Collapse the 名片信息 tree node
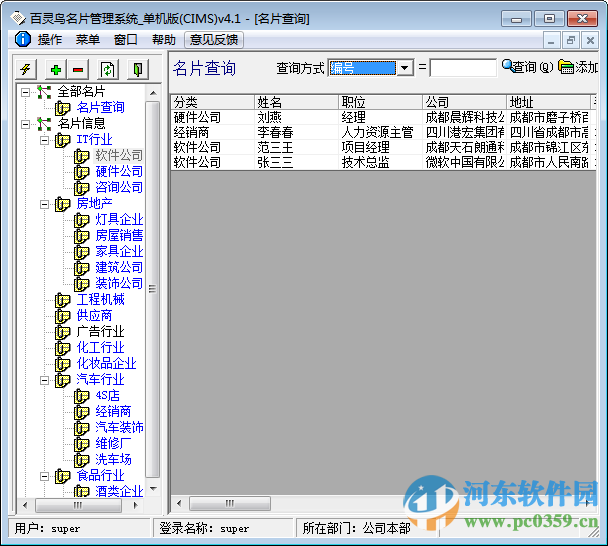Viewport: 608px width, 546px height. pos(26,124)
